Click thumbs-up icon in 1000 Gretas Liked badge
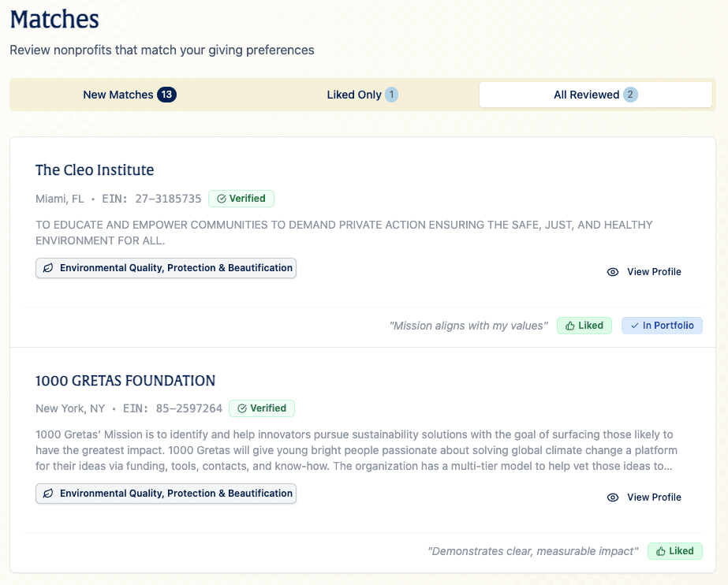Viewport: 728px width, 585px height. point(661,552)
